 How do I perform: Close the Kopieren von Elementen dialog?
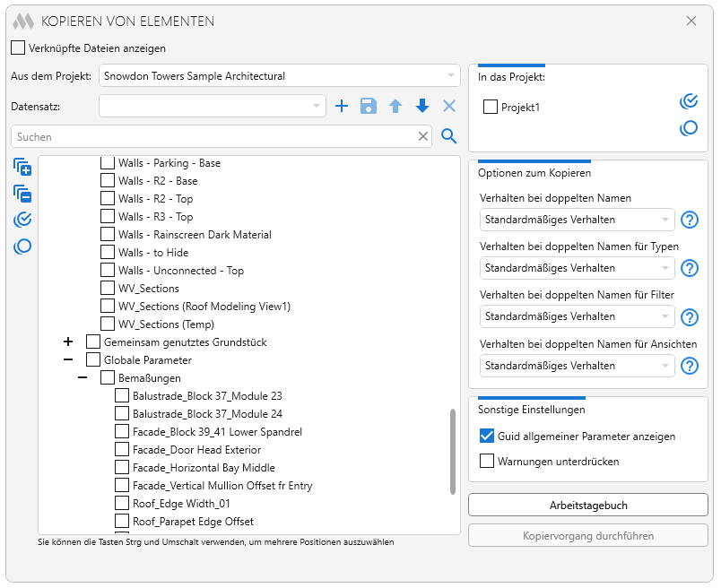click(691, 21)
